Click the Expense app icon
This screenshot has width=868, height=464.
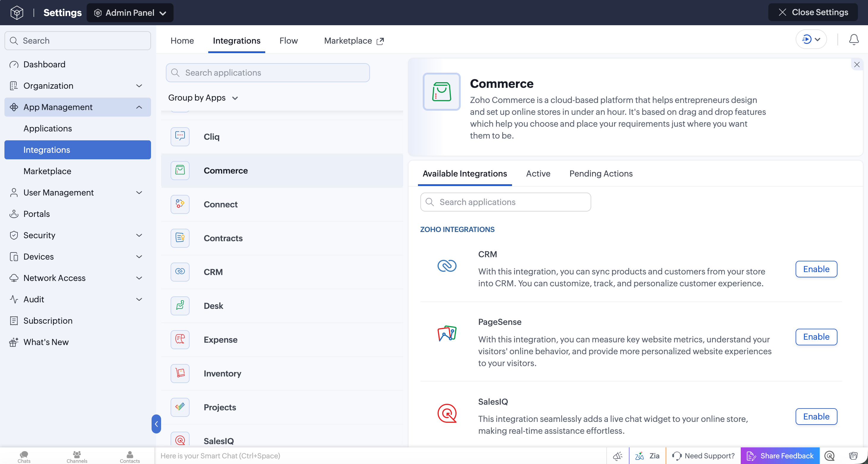180,339
